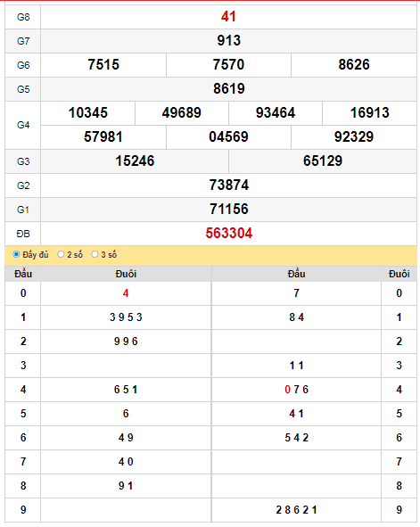Click the G5 result 8619
The image size is (420, 527).
pyautogui.click(x=229, y=89)
